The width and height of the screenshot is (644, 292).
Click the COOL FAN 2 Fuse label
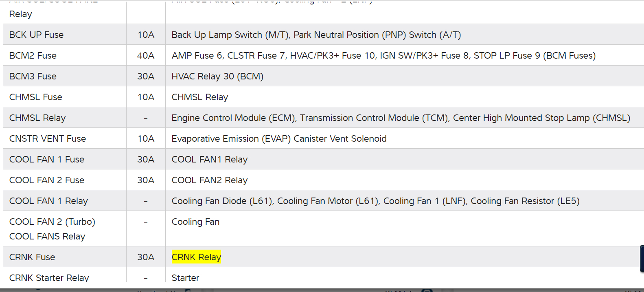click(47, 180)
